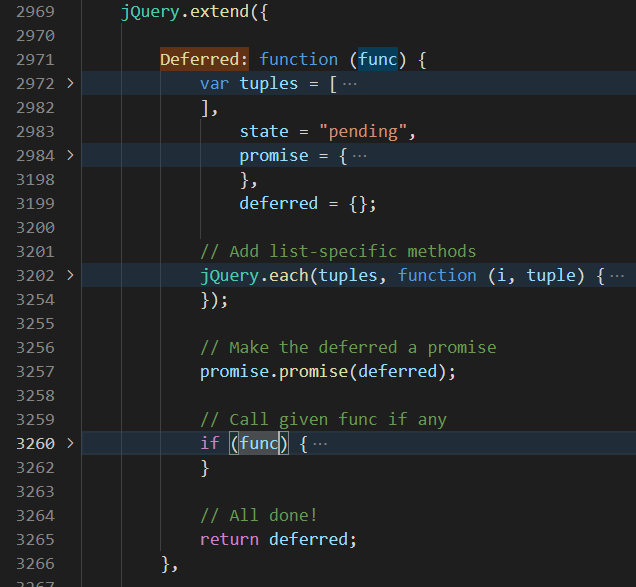Click the 'extend' method name
Viewport: 636px width, 587px height.
point(219,11)
